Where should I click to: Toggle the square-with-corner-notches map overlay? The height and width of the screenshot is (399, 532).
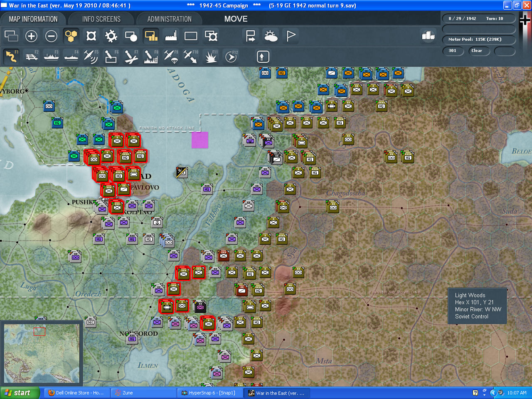91,36
